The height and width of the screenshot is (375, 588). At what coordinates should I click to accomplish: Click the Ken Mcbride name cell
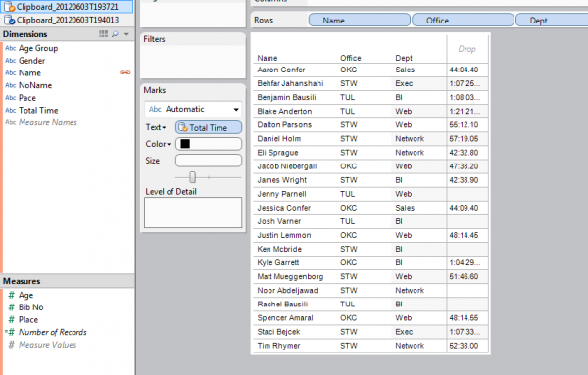tap(279, 249)
